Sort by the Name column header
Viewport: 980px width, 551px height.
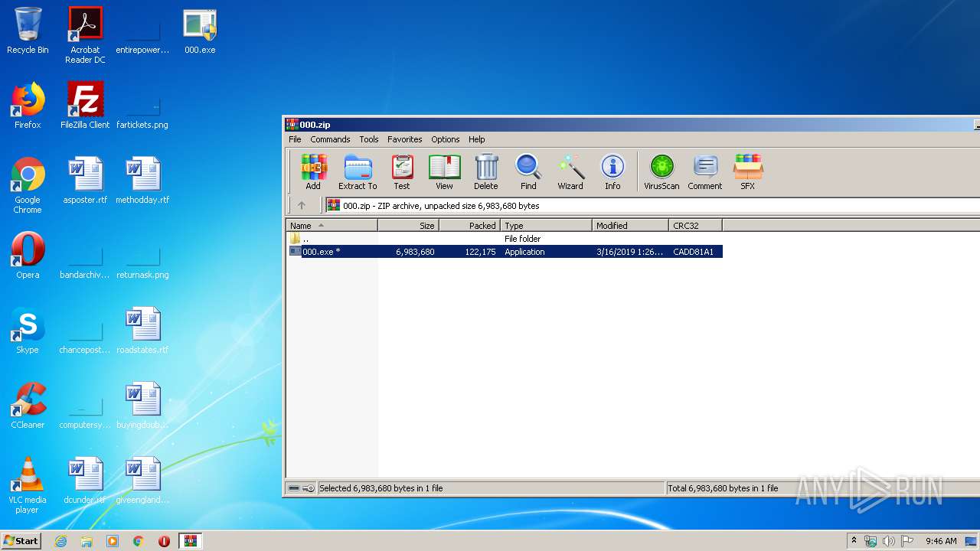(332, 226)
